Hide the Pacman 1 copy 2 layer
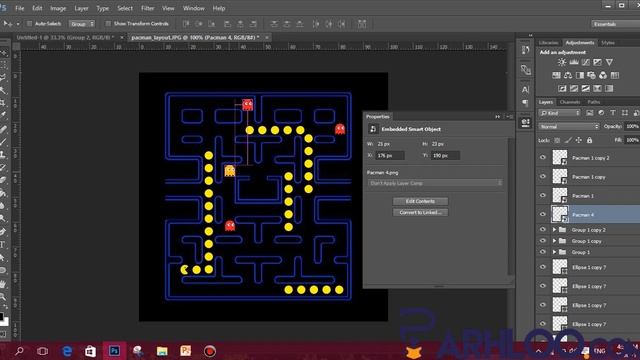 pos(543,158)
